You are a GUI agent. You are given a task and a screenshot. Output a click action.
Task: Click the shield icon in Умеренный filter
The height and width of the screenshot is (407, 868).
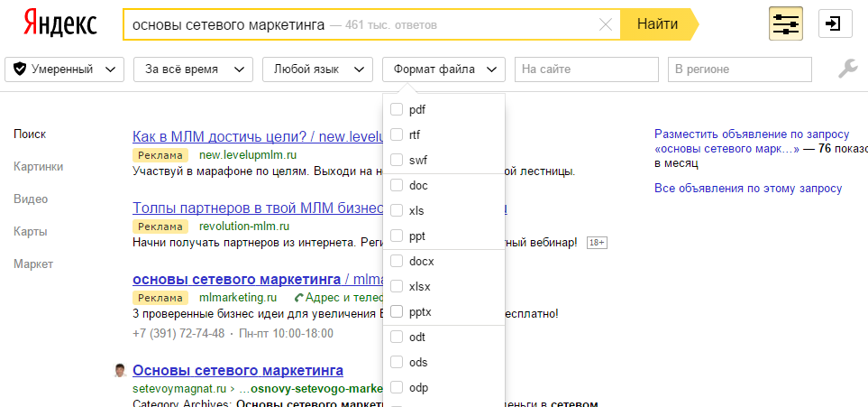tap(20, 69)
